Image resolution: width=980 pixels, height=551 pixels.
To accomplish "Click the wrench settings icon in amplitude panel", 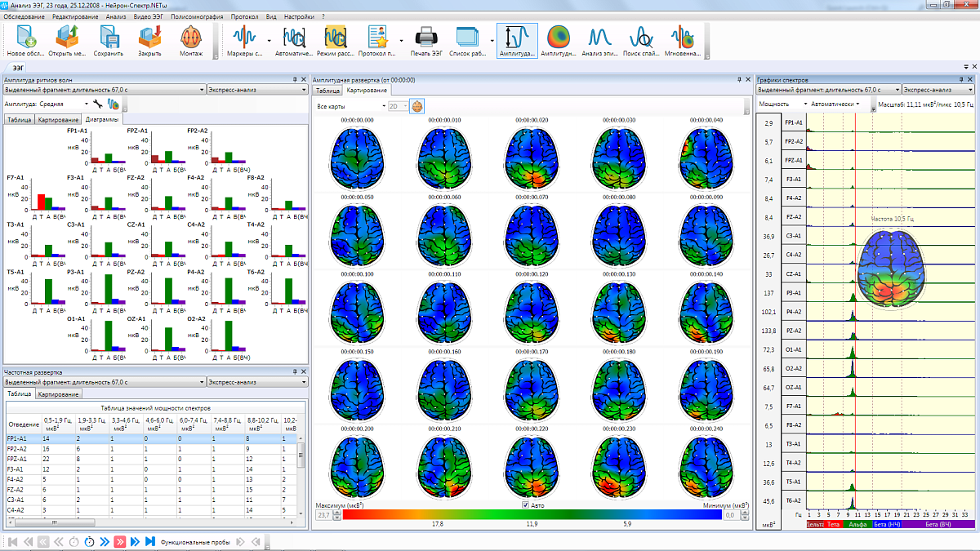I will pyautogui.click(x=97, y=104).
